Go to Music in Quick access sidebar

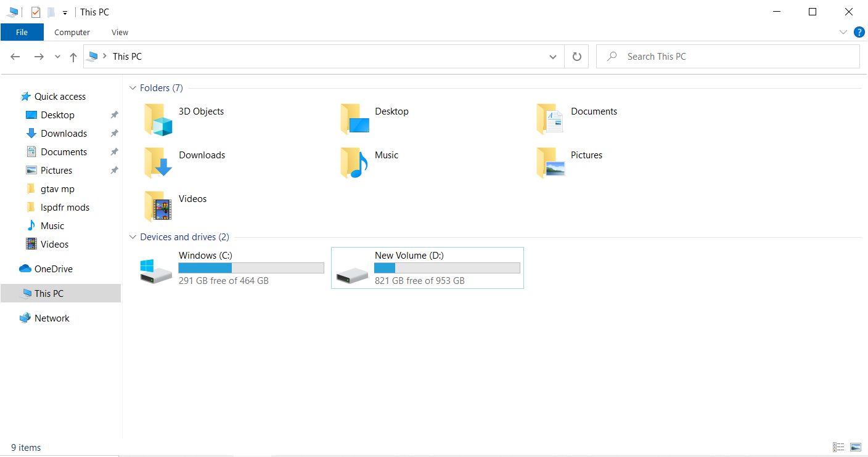(52, 226)
